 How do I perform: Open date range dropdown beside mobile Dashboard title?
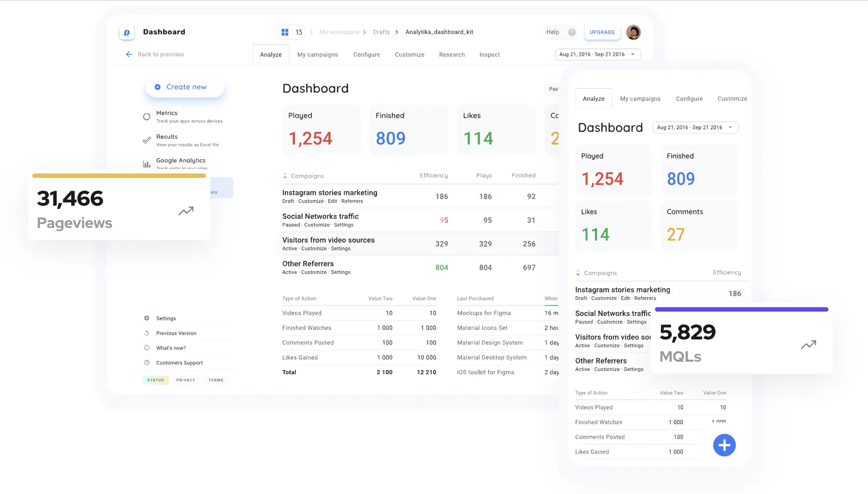coord(695,128)
